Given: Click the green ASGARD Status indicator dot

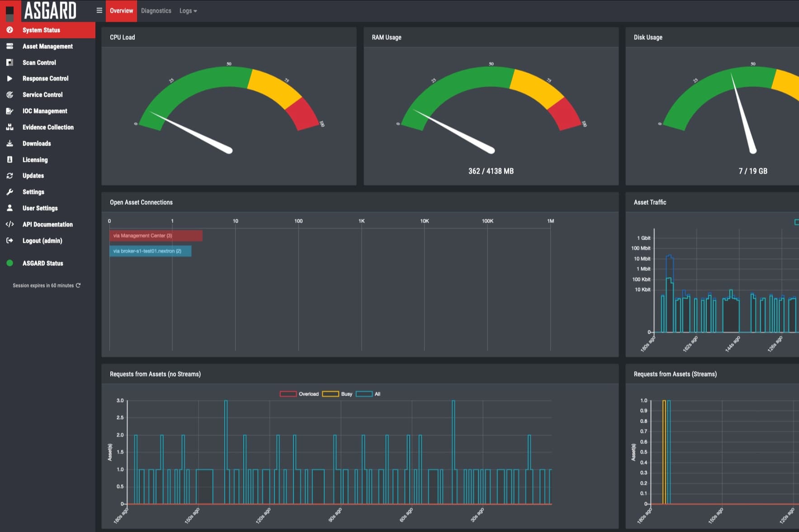Looking at the screenshot, I should point(9,263).
